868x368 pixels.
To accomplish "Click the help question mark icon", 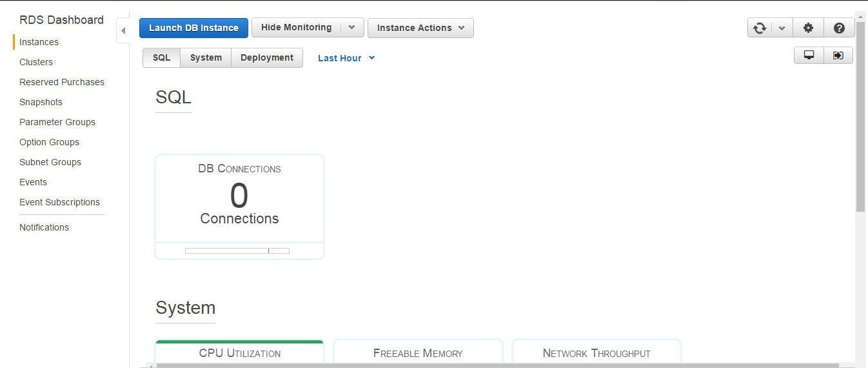I will pos(839,28).
